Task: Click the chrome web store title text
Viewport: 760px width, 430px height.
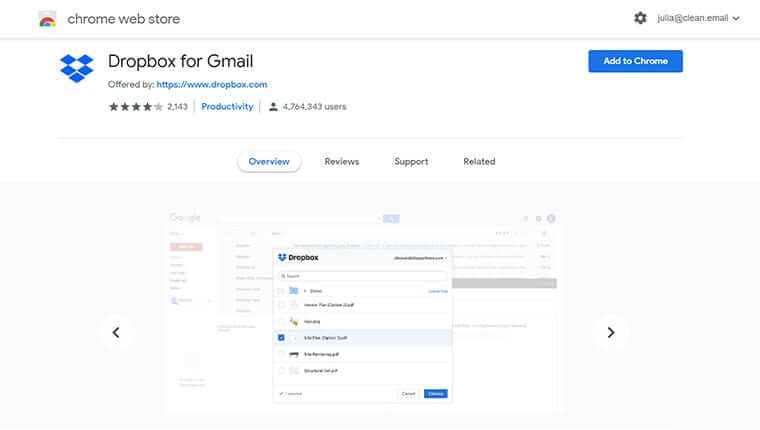Action: click(124, 19)
